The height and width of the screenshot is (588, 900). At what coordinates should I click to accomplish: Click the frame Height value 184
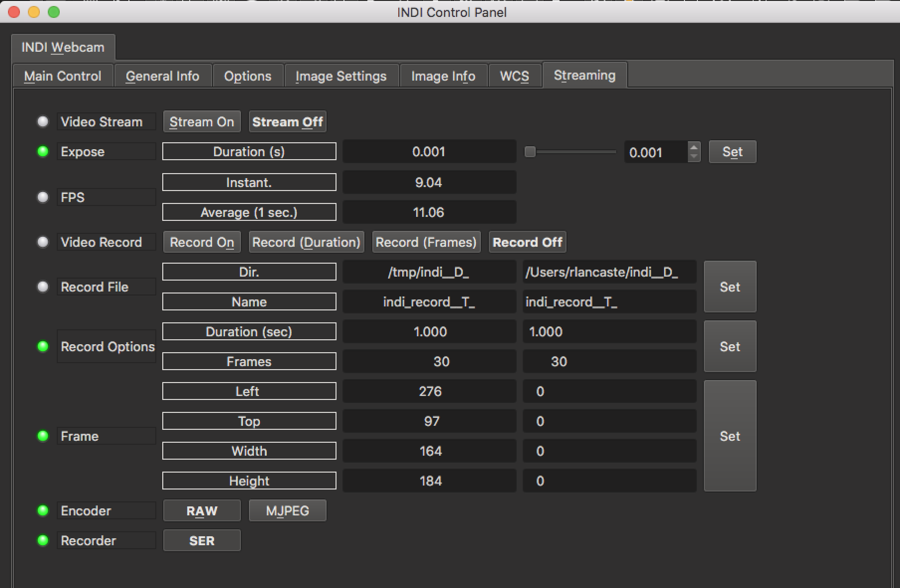[429, 481]
